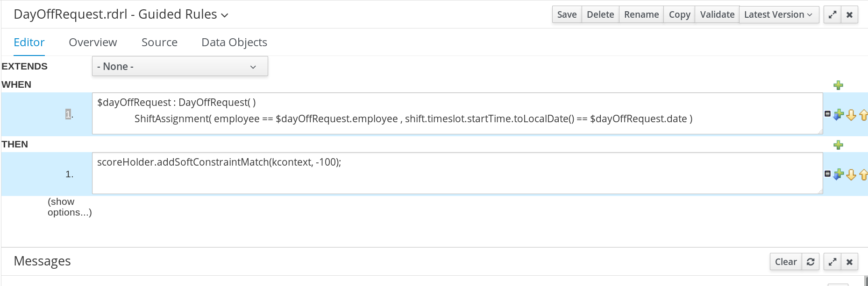Move the THEN action row down

851,174
